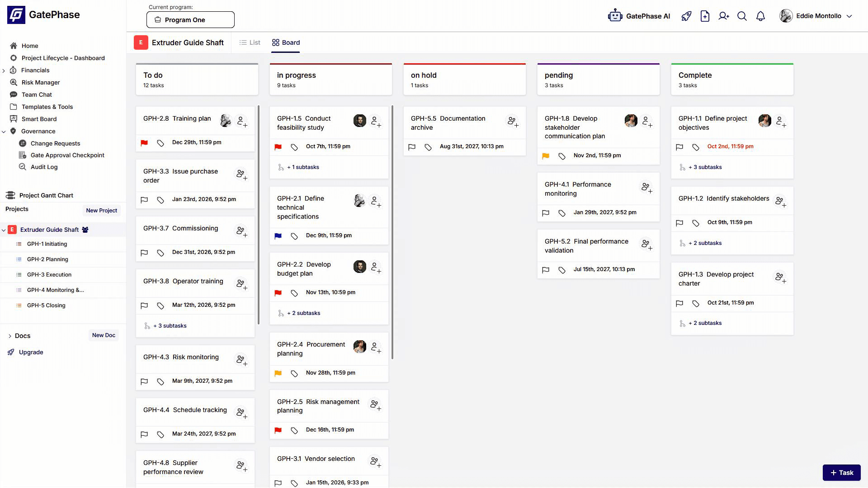Add assignee to GPH-3.7 Commissioning
This screenshot has height=488, width=868.
tap(241, 231)
